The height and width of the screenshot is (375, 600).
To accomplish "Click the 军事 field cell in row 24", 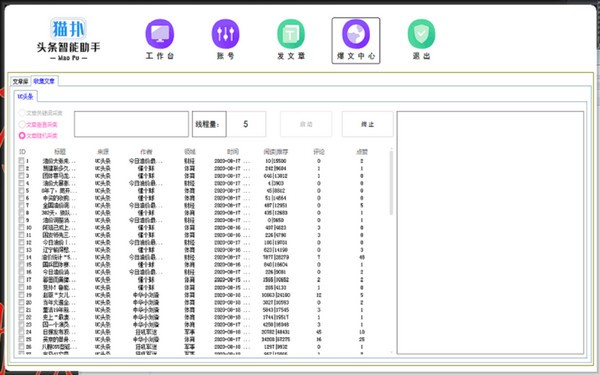I will [x=189, y=332].
